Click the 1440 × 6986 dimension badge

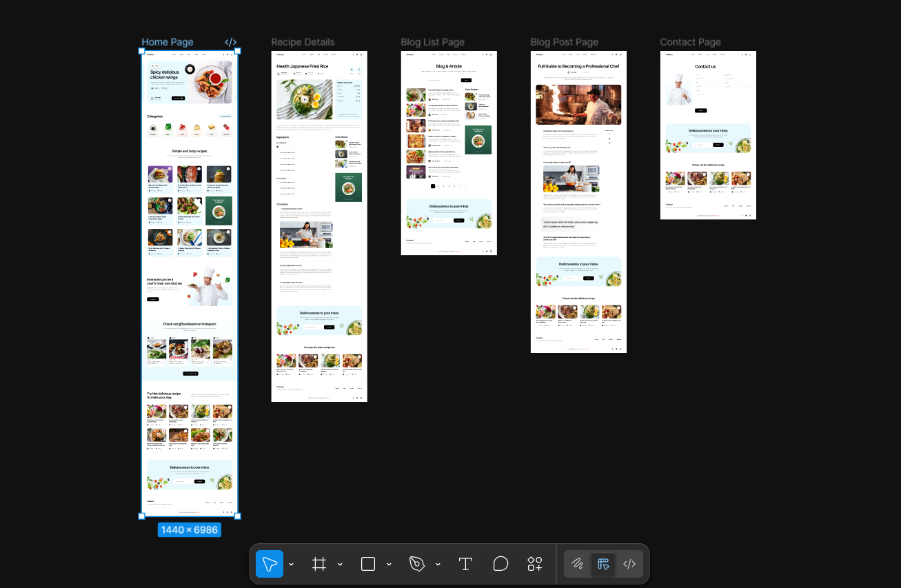[x=190, y=529]
